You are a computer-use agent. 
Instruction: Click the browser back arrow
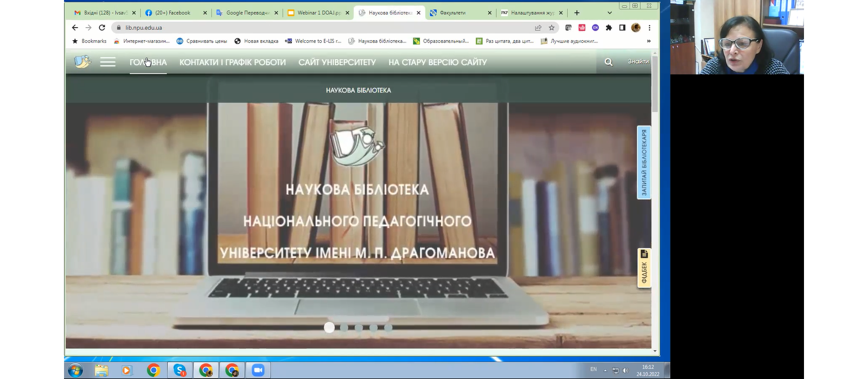[75, 28]
